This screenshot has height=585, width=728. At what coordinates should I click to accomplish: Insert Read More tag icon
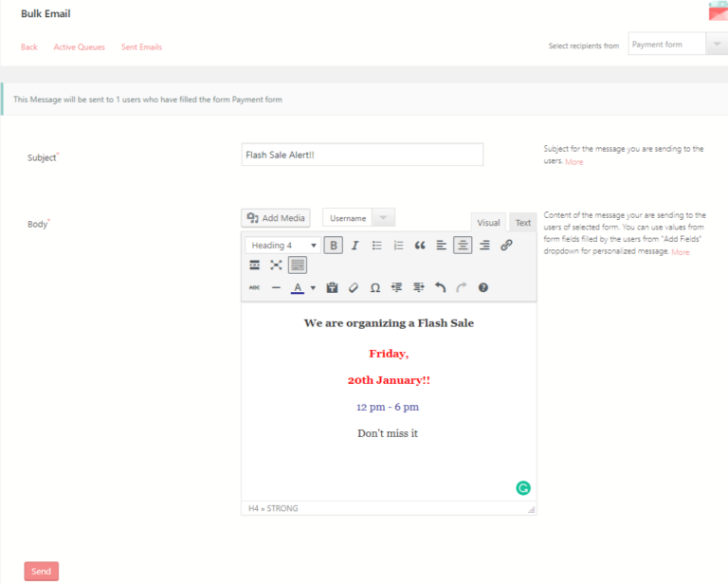tap(254, 265)
